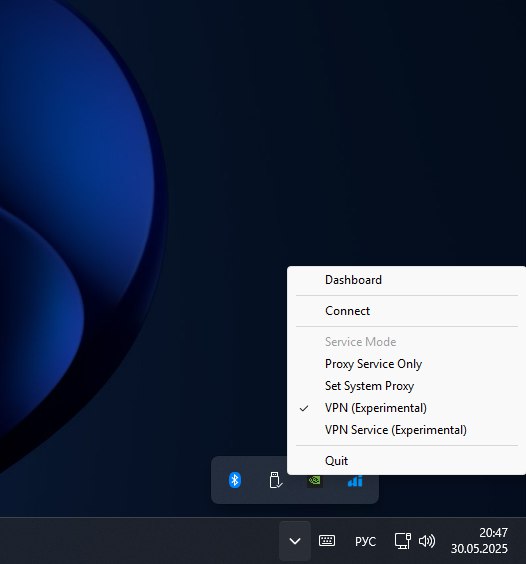The width and height of the screenshot is (526, 564).
Task: Open the РУС language switcher
Action: pyautogui.click(x=365, y=541)
